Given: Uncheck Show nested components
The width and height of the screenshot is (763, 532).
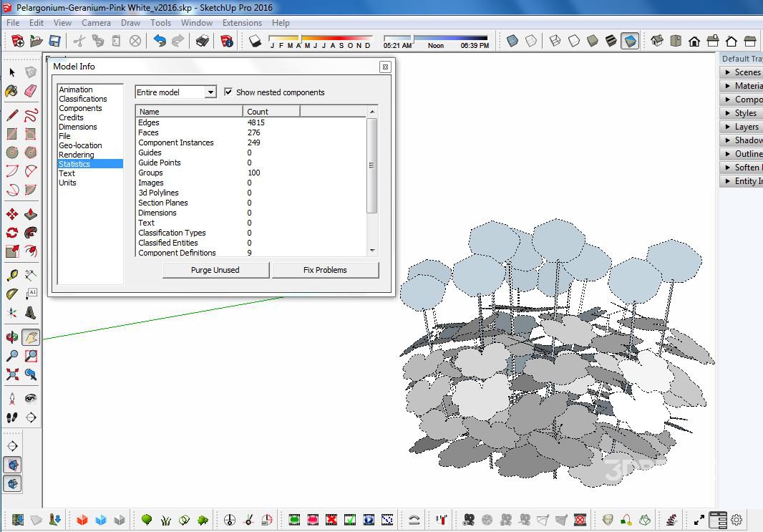Looking at the screenshot, I should click(x=228, y=92).
